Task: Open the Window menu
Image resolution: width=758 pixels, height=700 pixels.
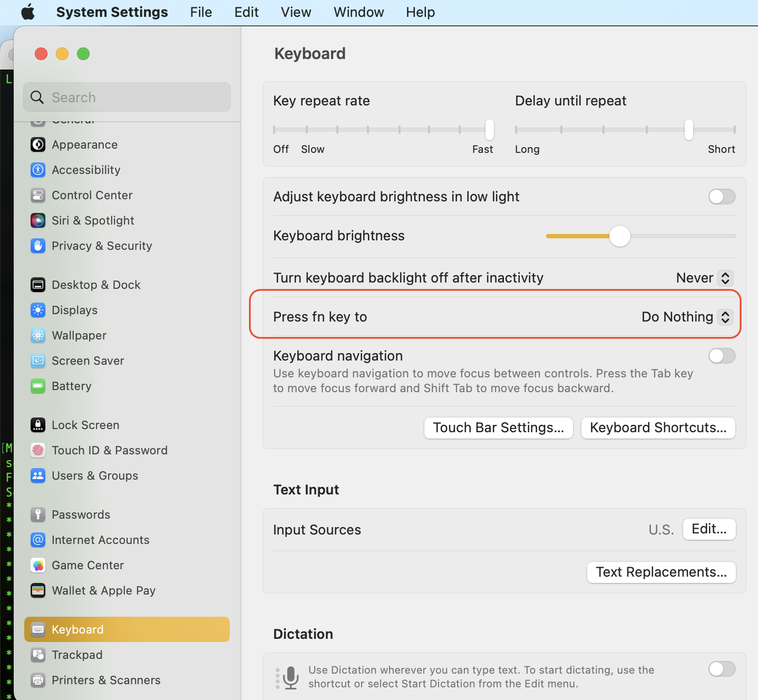Action: (358, 12)
